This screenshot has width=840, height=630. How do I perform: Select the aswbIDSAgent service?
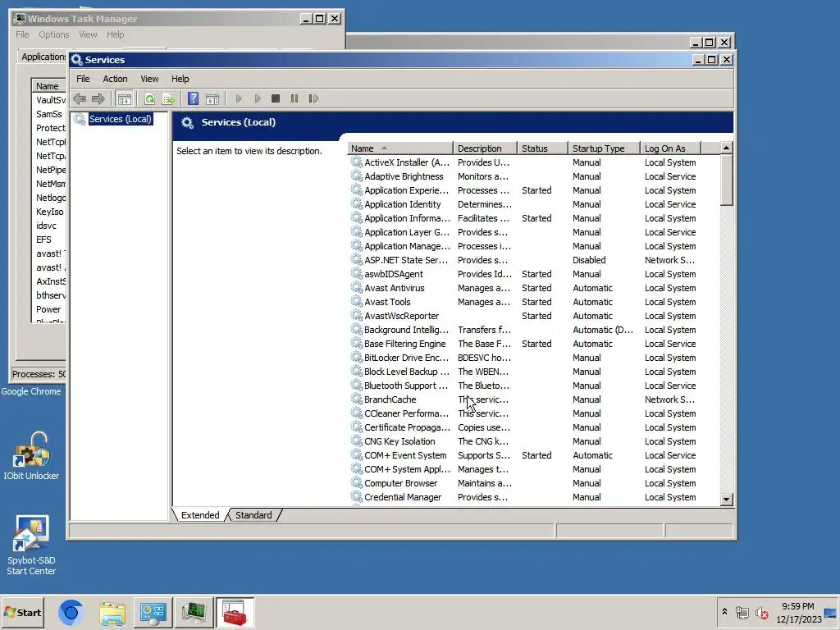pos(532,274)
